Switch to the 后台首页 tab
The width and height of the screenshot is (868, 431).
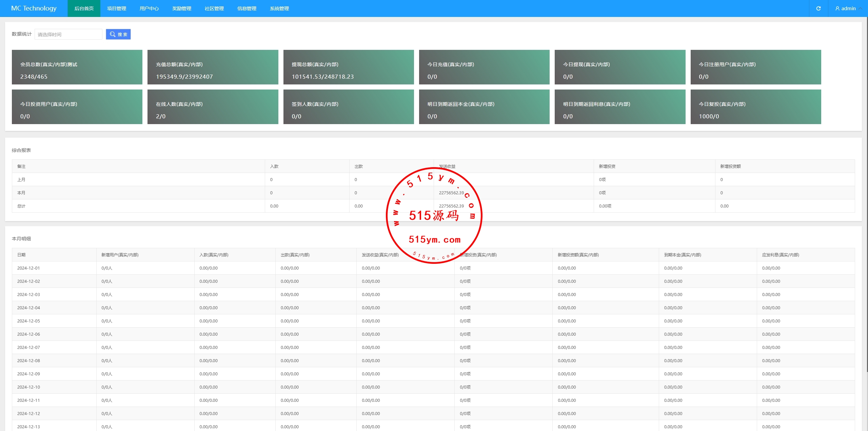(84, 8)
